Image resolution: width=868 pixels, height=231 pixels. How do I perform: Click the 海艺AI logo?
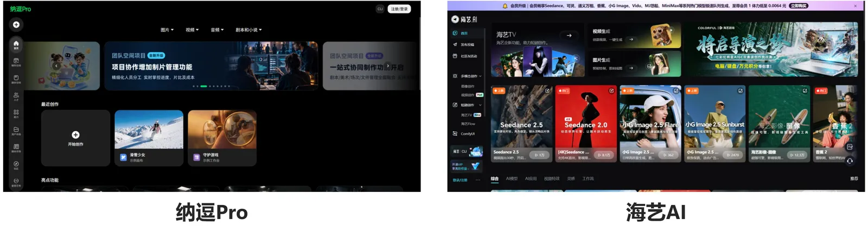[464, 19]
